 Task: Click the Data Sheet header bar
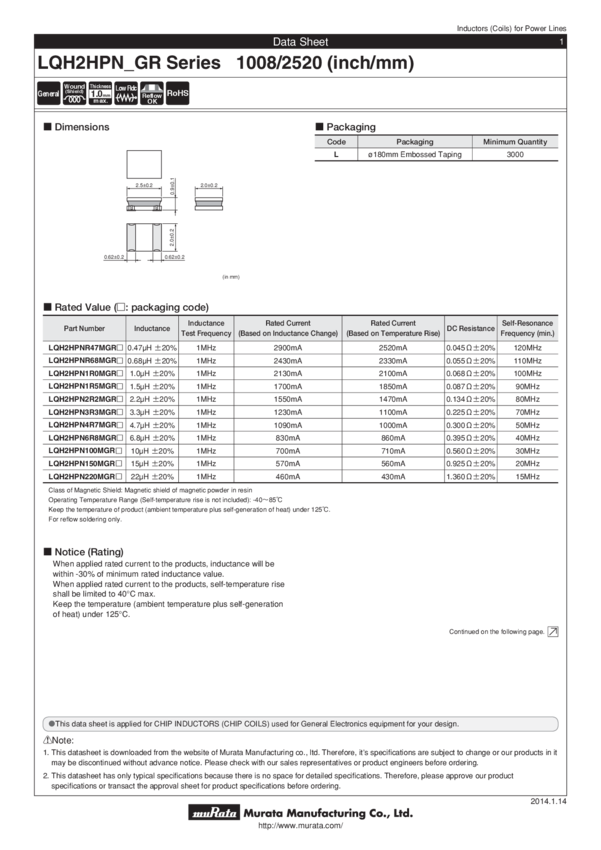[300, 42]
